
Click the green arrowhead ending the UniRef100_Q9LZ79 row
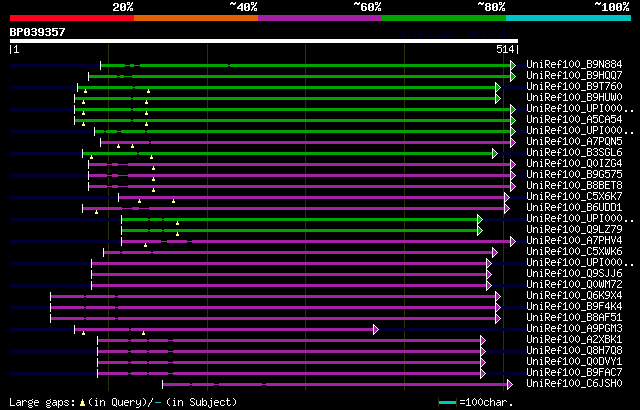point(480,230)
